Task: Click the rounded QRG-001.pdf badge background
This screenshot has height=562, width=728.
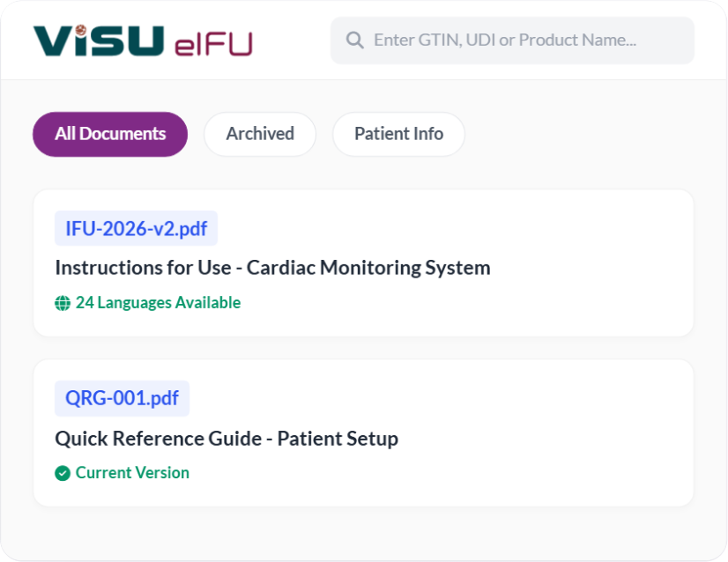Action: point(122,398)
